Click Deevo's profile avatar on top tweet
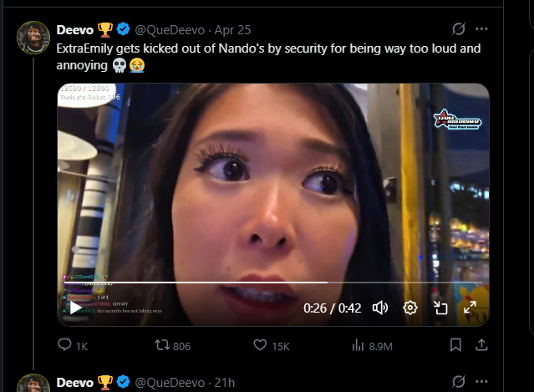 33,38
